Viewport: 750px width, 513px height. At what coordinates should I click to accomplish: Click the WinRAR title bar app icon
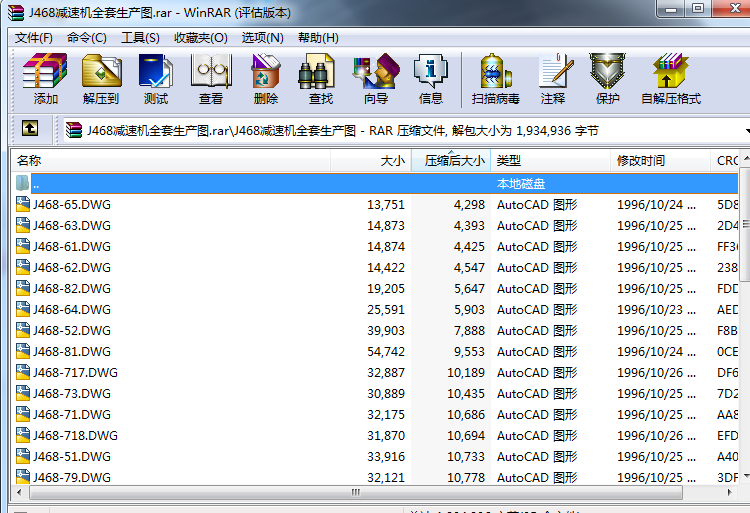tap(16, 12)
